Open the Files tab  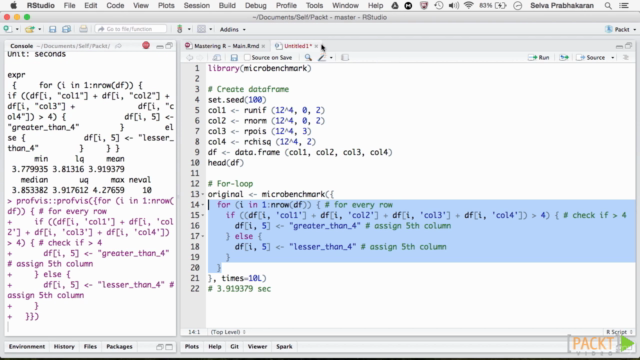[x=90, y=347]
